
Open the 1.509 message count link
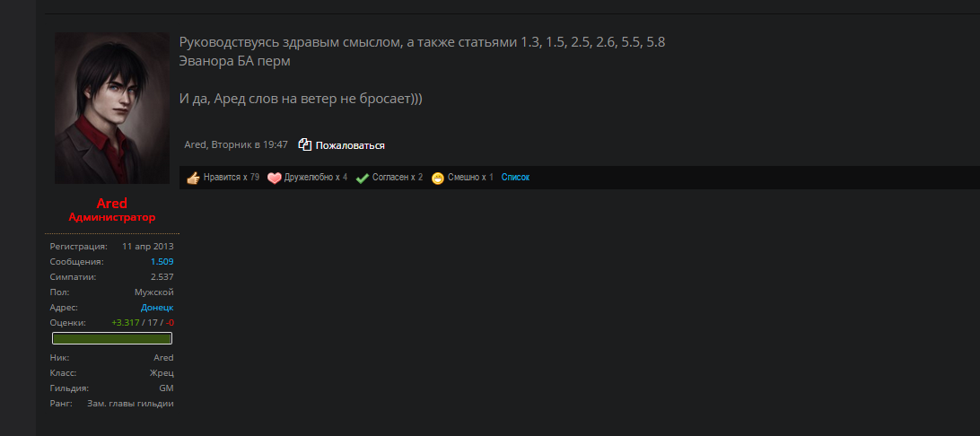[162, 262]
